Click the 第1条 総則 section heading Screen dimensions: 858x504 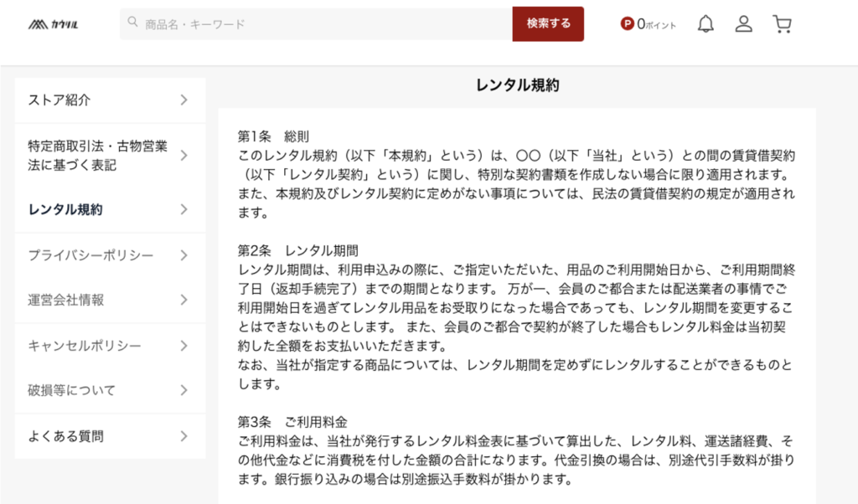[x=275, y=136]
